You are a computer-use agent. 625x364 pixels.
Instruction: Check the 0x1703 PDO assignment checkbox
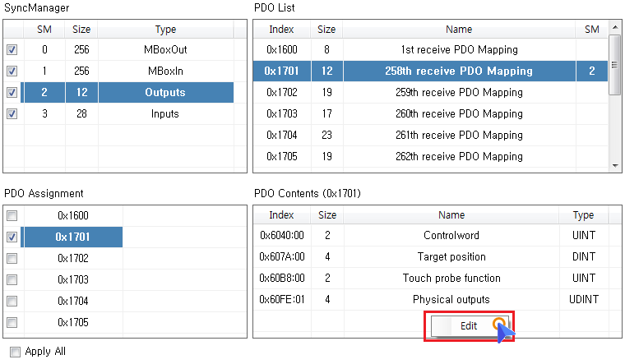(12, 280)
